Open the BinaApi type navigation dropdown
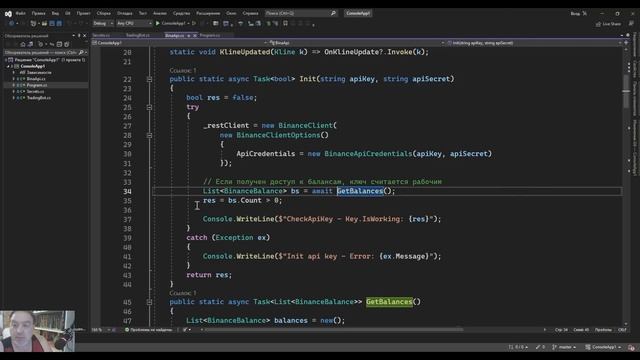 [x=357, y=43]
